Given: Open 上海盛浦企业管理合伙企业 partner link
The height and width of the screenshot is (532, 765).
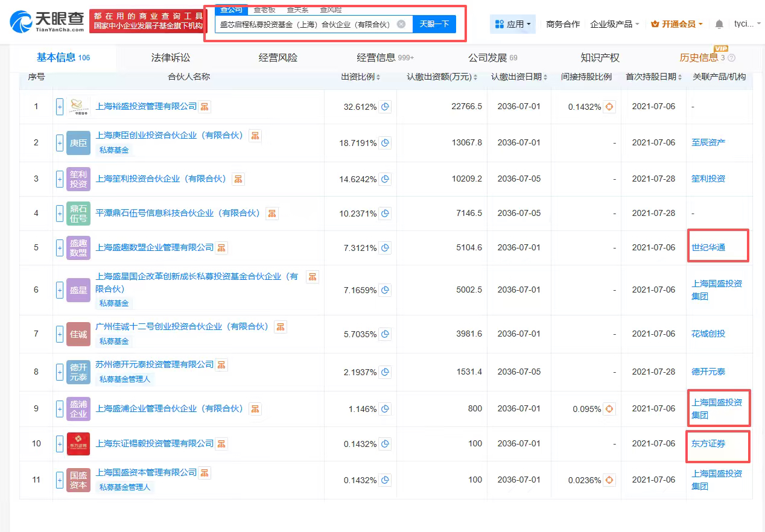Looking at the screenshot, I should click(170, 408).
